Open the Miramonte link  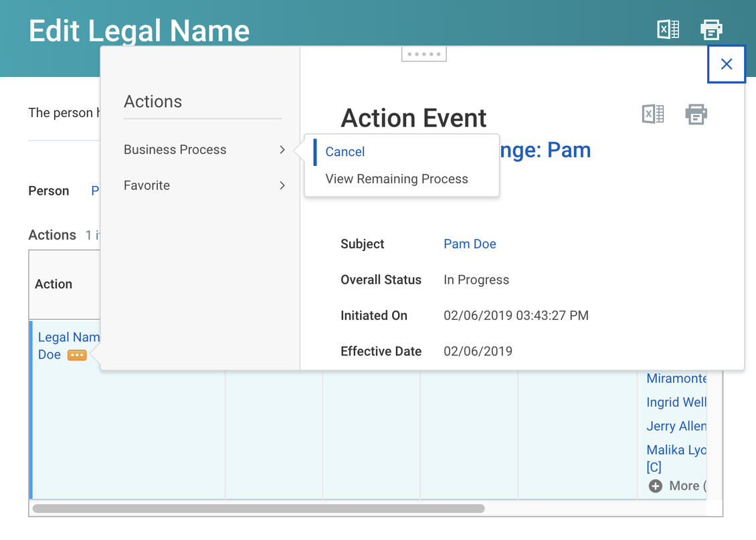[x=676, y=379]
